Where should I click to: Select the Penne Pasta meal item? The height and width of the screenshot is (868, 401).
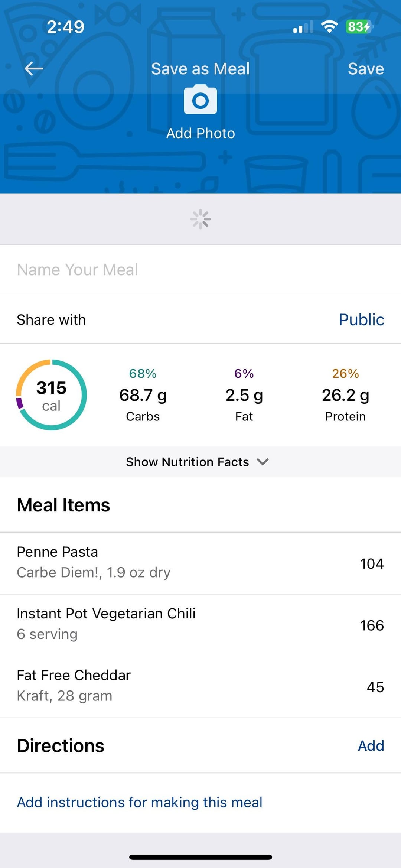tap(200, 563)
